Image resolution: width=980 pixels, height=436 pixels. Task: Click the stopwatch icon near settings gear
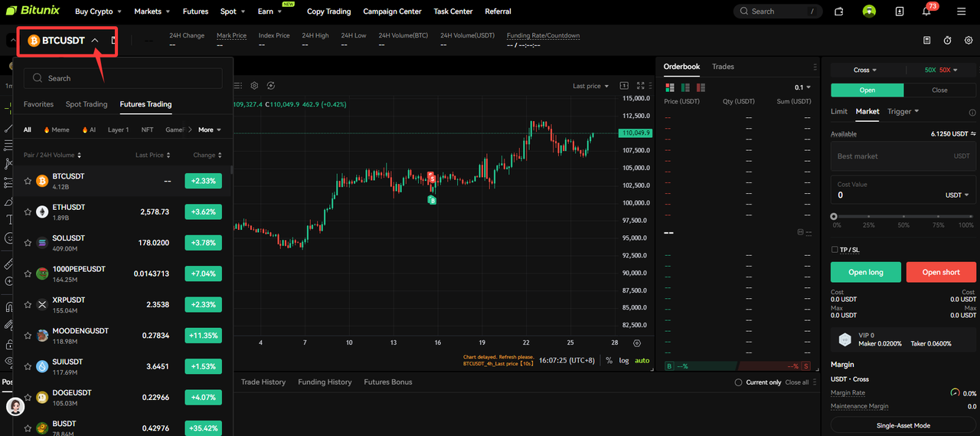click(948, 40)
